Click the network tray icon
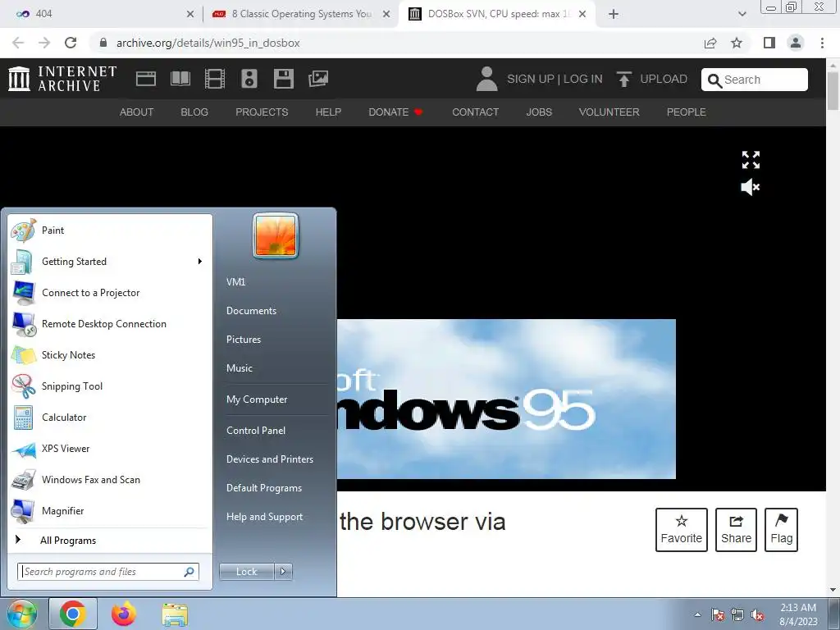 coord(737,614)
